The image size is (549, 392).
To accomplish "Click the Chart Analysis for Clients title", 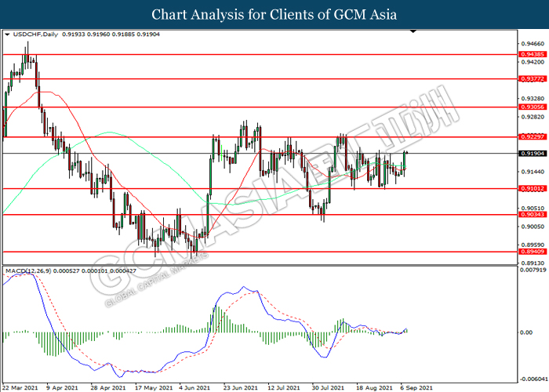I will [274, 15].
